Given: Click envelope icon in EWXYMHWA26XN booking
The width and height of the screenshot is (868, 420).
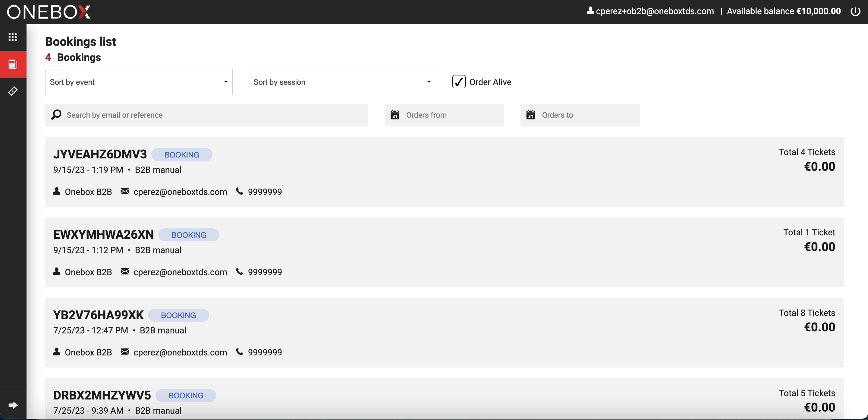Looking at the screenshot, I should (x=125, y=271).
